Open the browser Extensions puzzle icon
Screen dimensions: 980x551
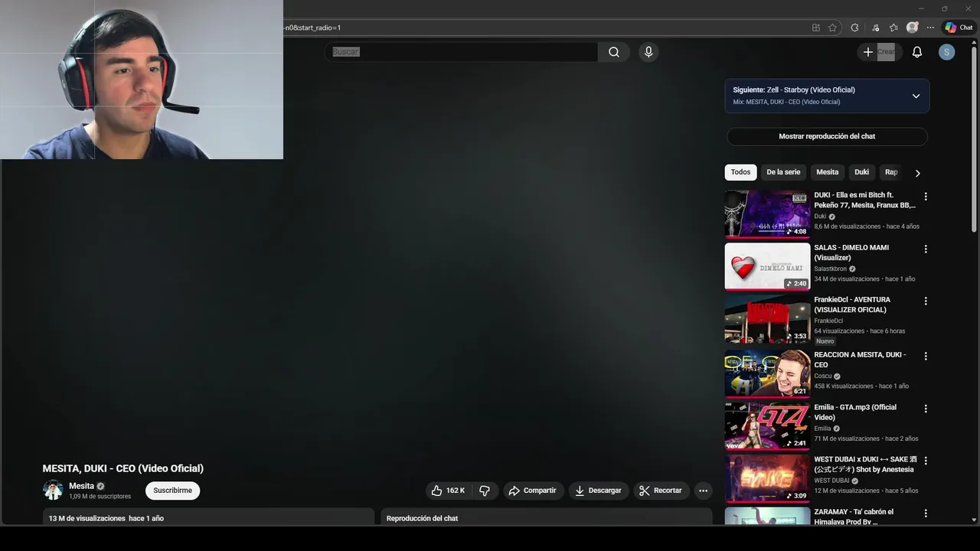(x=855, y=28)
